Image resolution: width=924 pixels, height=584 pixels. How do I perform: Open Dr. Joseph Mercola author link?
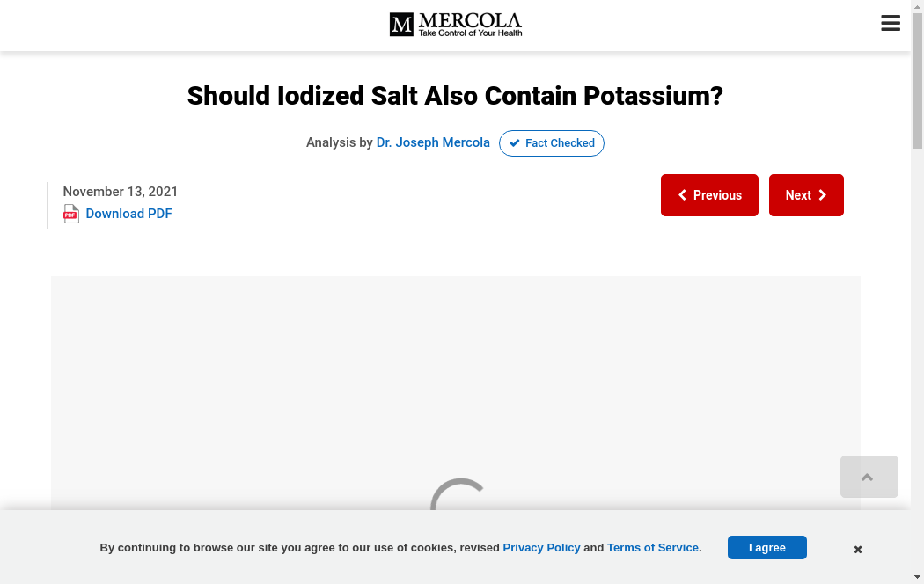[433, 142]
